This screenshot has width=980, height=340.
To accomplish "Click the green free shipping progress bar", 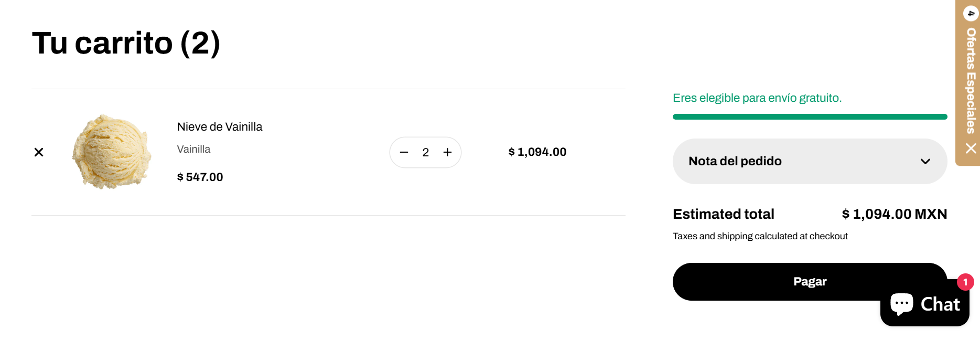I will pos(810,116).
